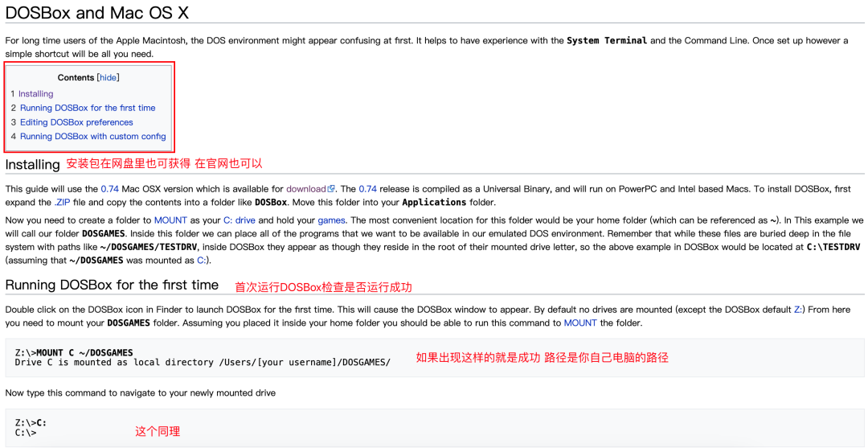
Task: Click the external link icon beside download
Action: [x=331, y=189]
